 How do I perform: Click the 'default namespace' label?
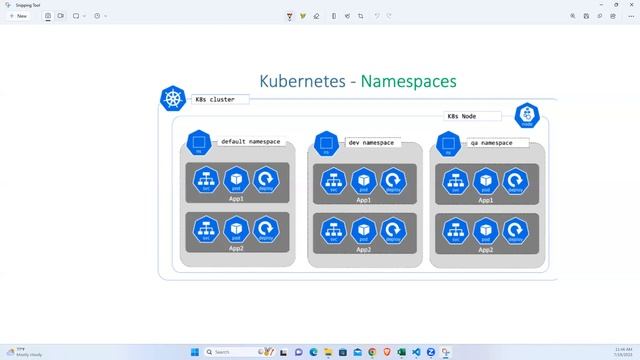click(251, 142)
